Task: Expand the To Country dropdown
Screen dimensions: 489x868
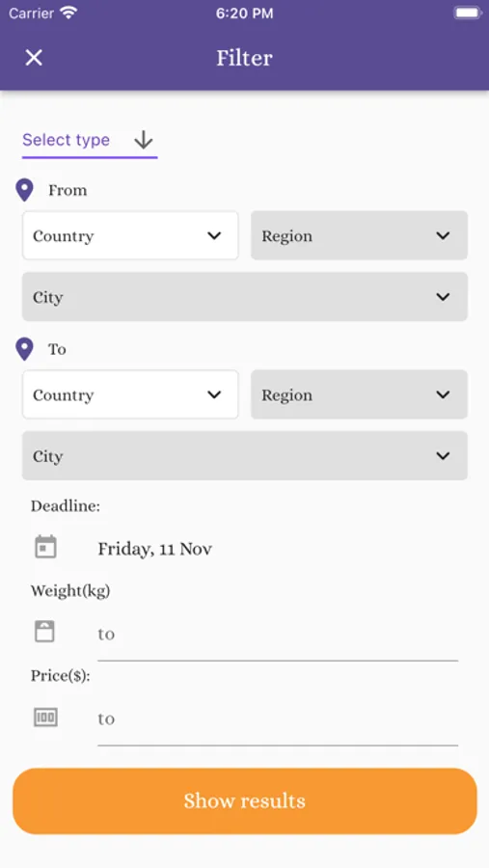Action: click(x=130, y=394)
